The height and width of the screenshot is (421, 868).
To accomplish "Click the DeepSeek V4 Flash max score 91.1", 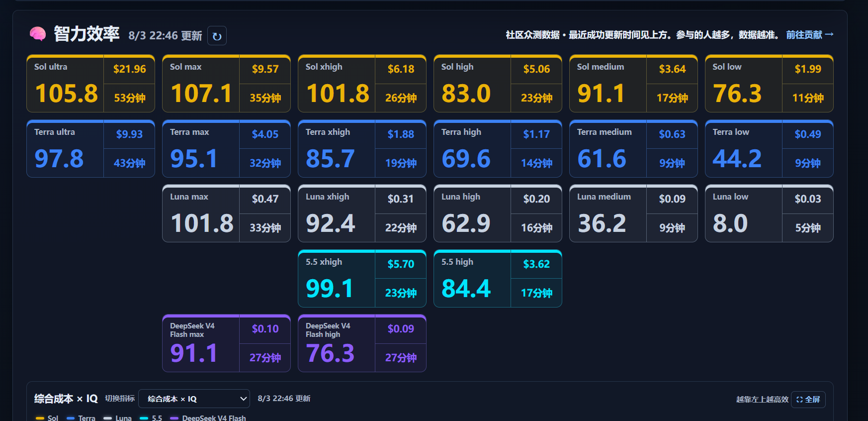I will (x=194, y=353).
